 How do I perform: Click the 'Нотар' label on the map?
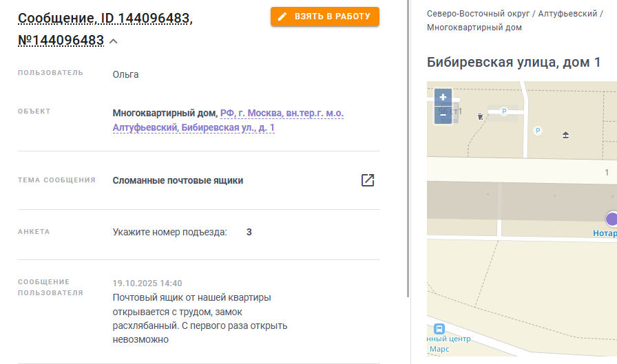(605, 233)
